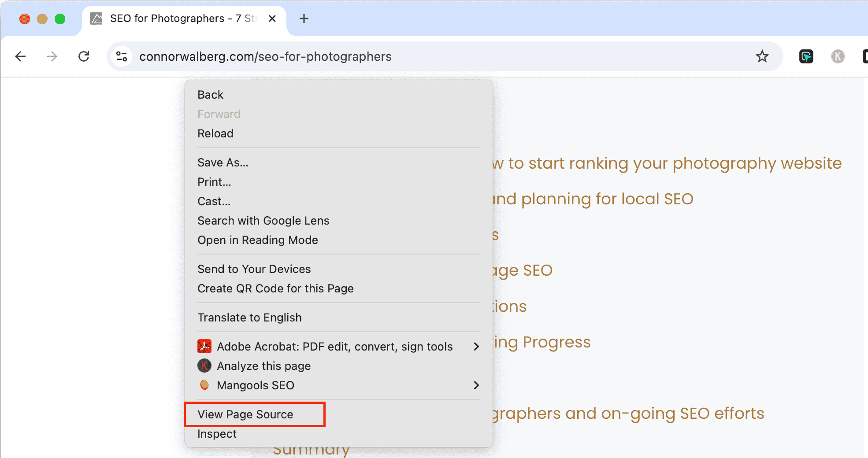Click the back navigation arrow

[x=20, y=56]
